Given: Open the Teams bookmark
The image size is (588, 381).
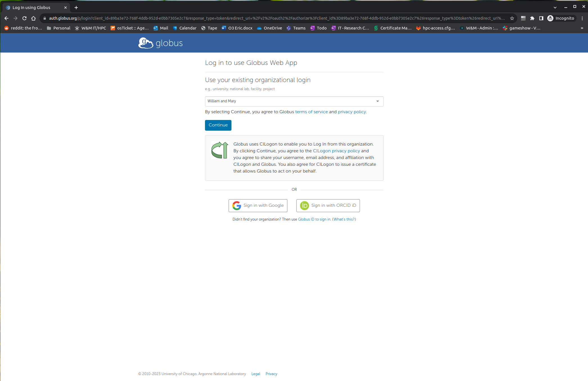Looking at the screenshot, I should click(x=296, y=28).
